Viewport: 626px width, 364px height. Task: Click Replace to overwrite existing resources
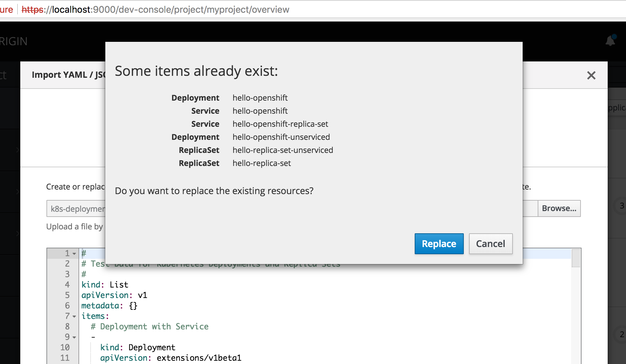[x=439, y=243]
